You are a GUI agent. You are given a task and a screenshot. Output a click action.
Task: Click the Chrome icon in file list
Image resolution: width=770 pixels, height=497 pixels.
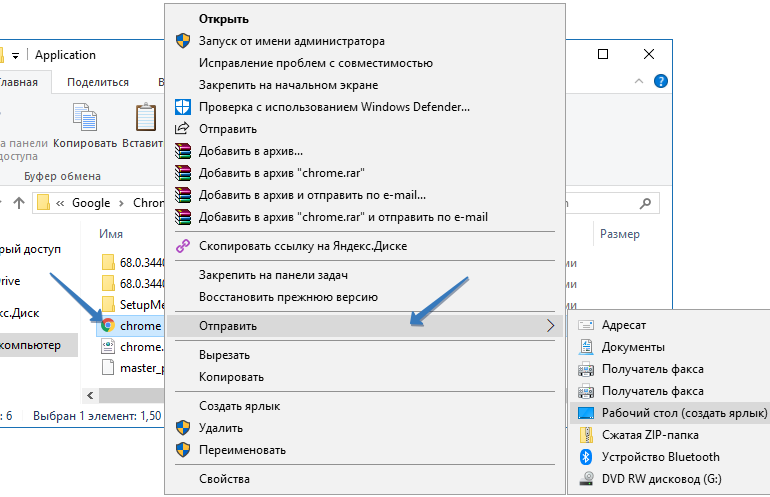coord(108,326)
